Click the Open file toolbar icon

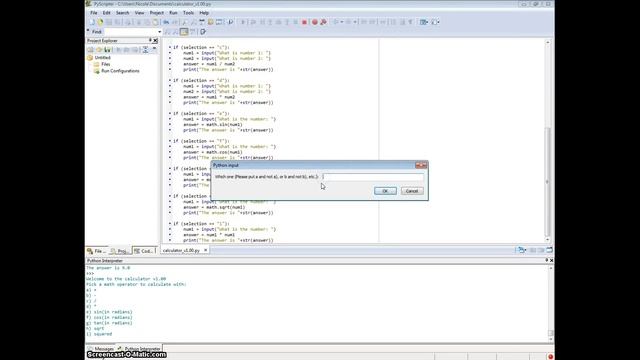coord(100,22)
